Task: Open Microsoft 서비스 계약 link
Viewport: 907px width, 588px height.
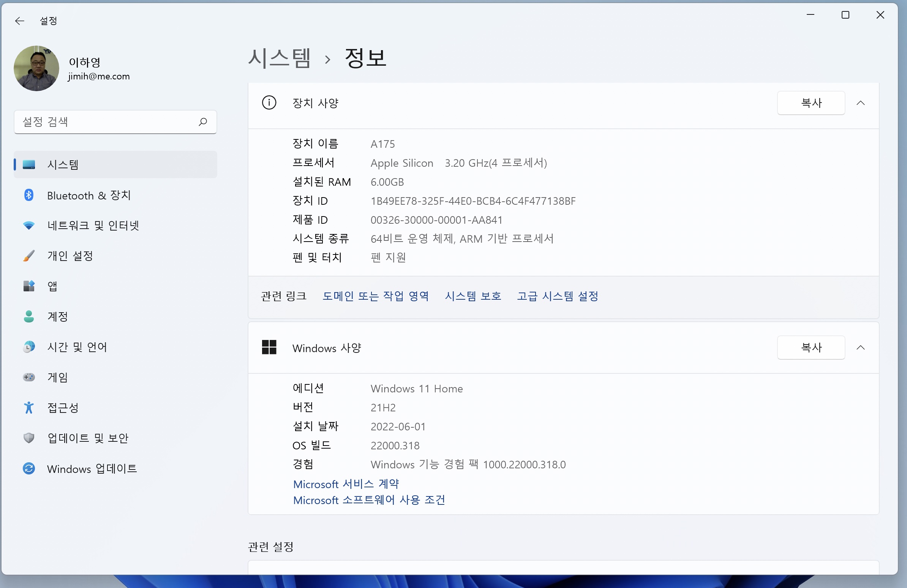Action: (346, 484)
